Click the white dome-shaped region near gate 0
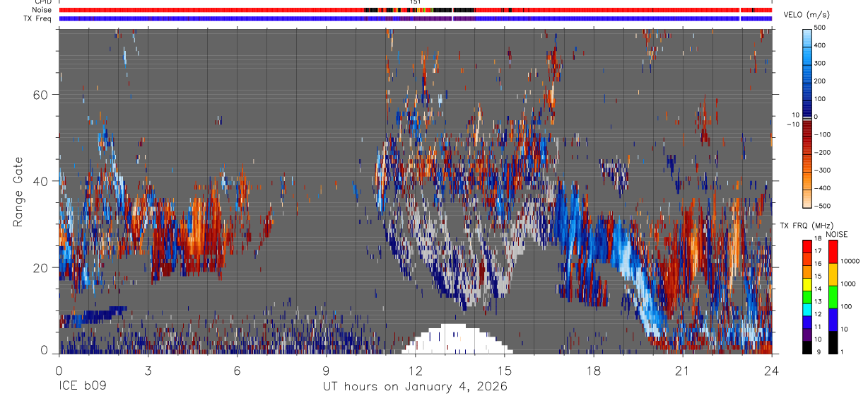 click(457, 339)
